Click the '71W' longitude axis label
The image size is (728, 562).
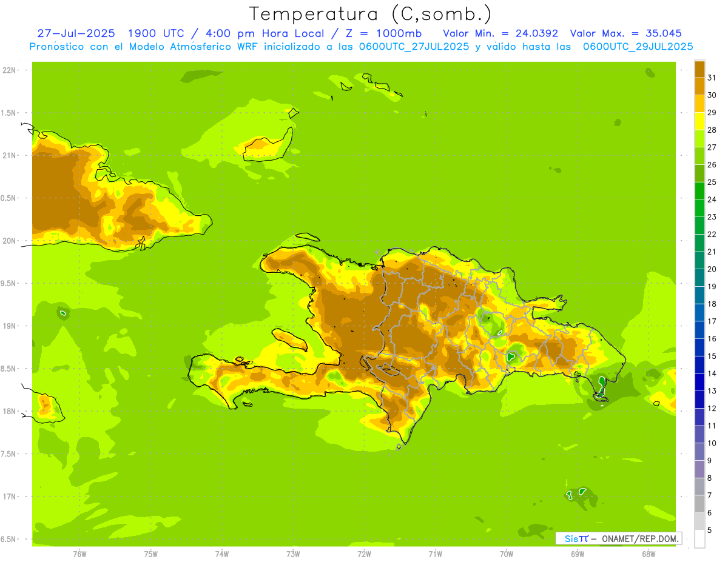coord(435,554)
